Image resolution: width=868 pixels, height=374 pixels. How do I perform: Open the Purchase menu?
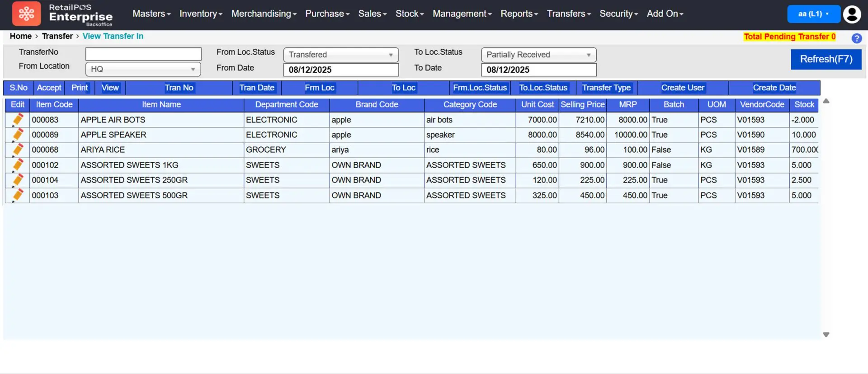click(x=327, y=14)
